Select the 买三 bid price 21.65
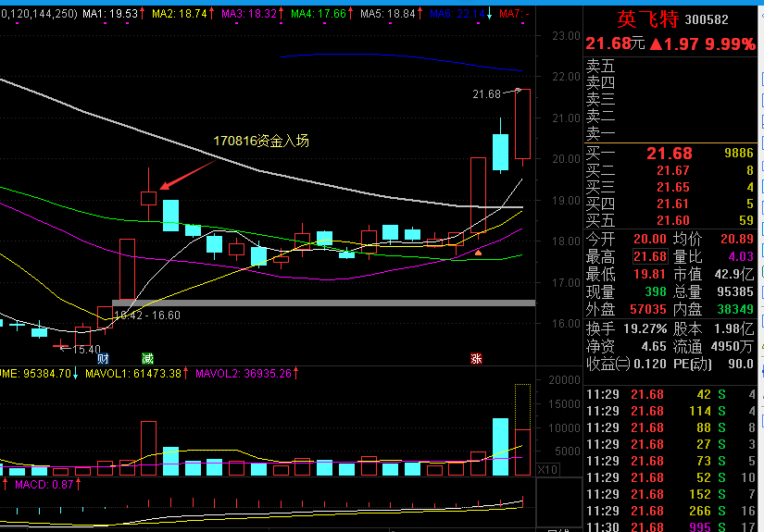The height and width of the screenshot is (532, 764). tap(673, 187)
